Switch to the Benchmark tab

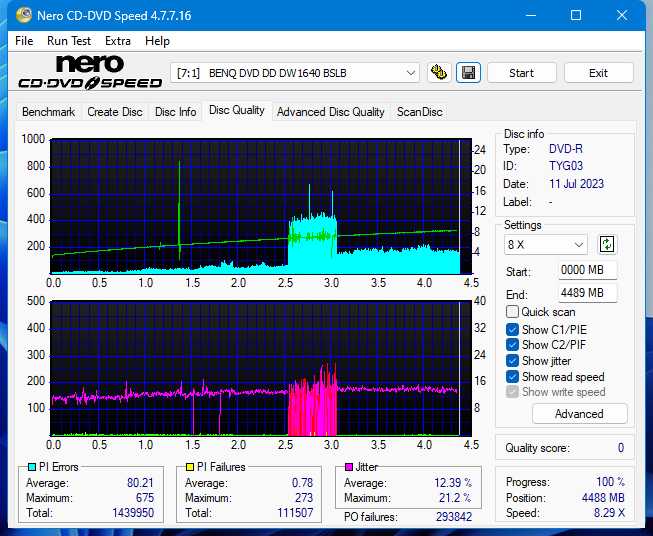pyautogui.click(x=49, y=112)
